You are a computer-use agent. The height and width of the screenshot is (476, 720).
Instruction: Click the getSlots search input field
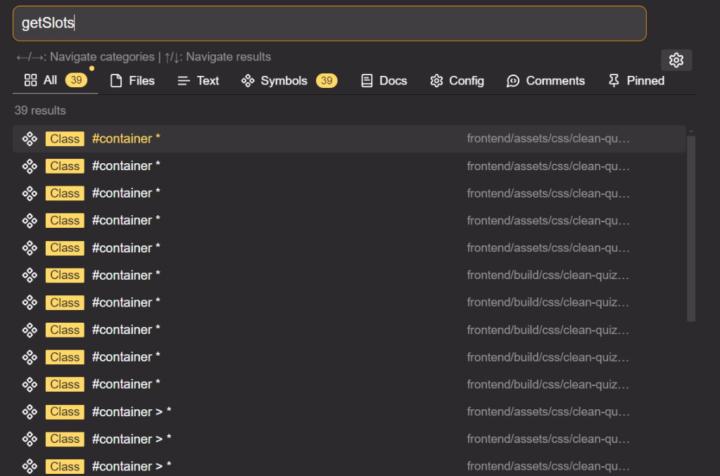click(x=330, y=23)
